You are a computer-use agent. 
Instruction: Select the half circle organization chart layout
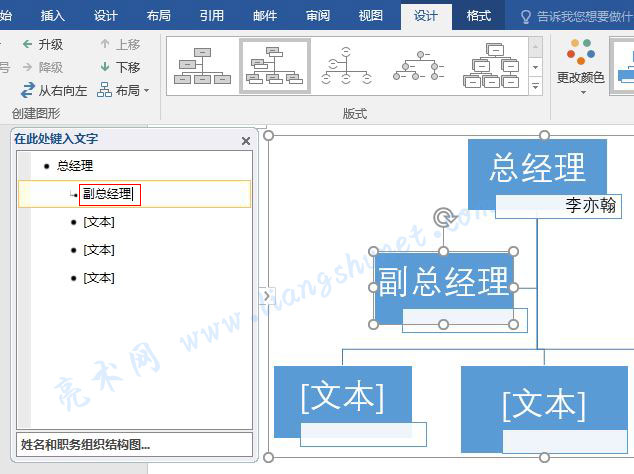(x=347, y=66)
